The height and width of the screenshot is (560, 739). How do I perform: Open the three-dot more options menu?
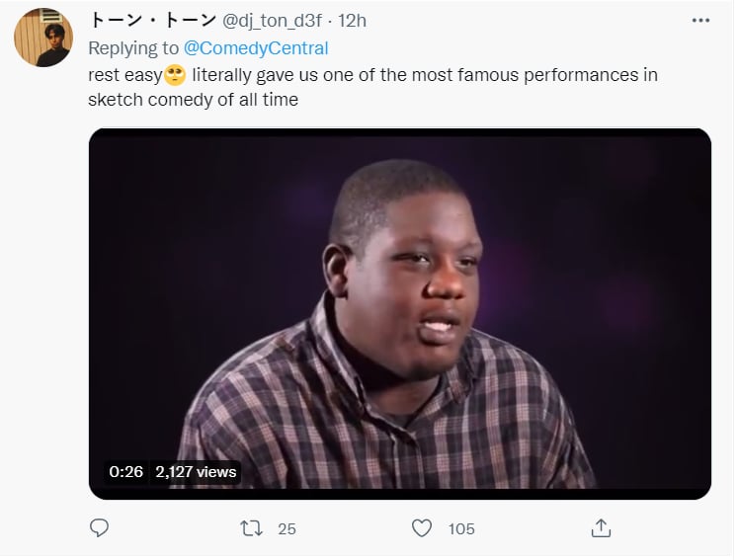(700, 21)
